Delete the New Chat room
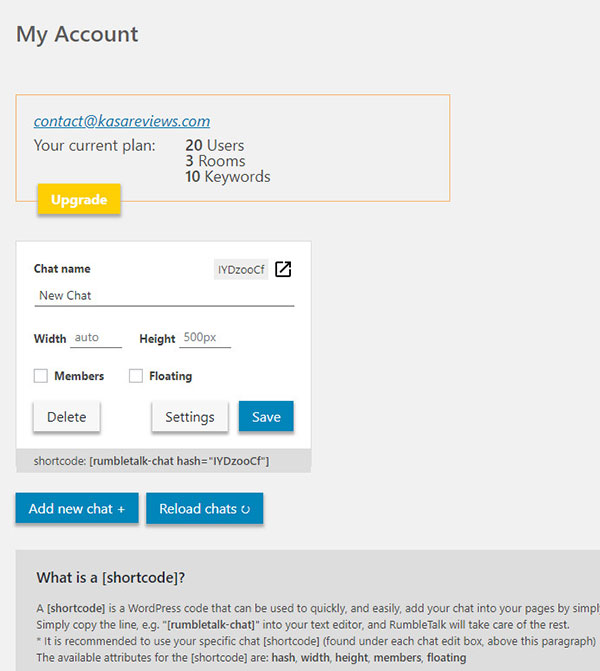Viewport: 600px width, 671px height. [67, 417]
